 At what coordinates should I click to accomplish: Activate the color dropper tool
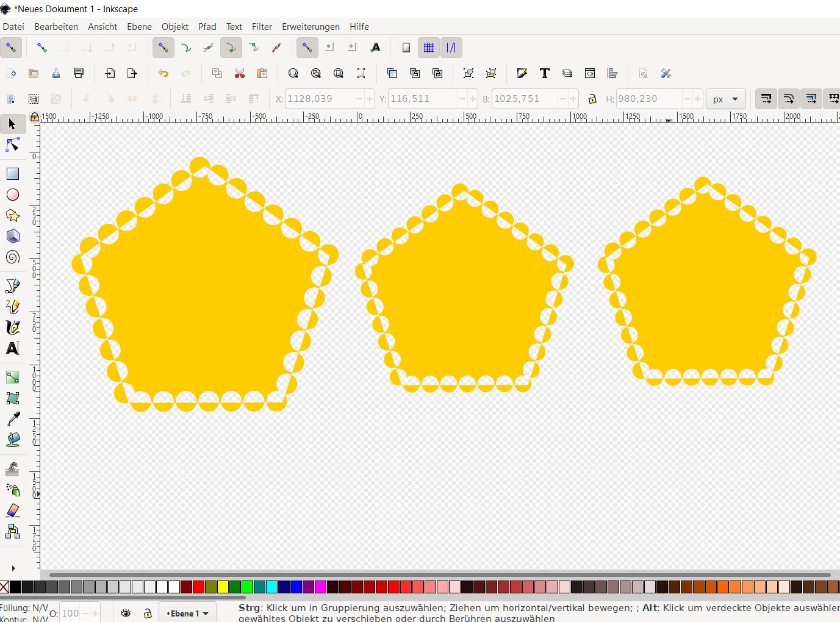pyautogui.click(x=12, y=419)
